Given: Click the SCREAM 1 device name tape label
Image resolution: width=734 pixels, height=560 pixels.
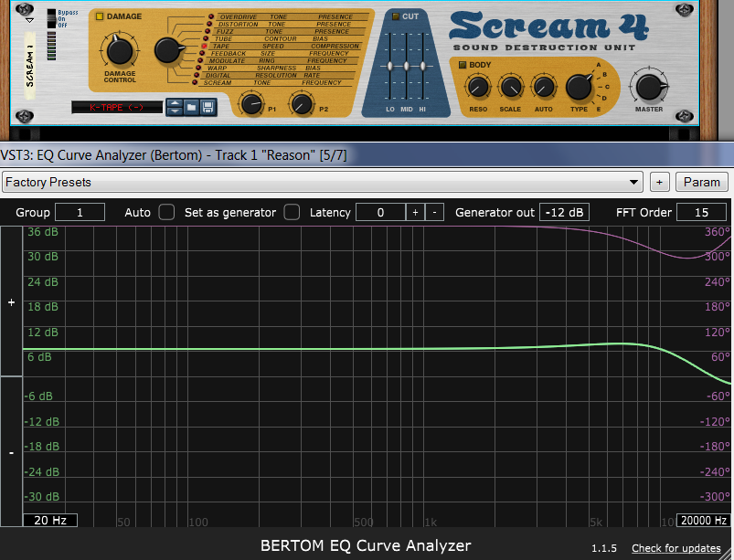Looking at the screenshot, I should [x=30, y=66].
